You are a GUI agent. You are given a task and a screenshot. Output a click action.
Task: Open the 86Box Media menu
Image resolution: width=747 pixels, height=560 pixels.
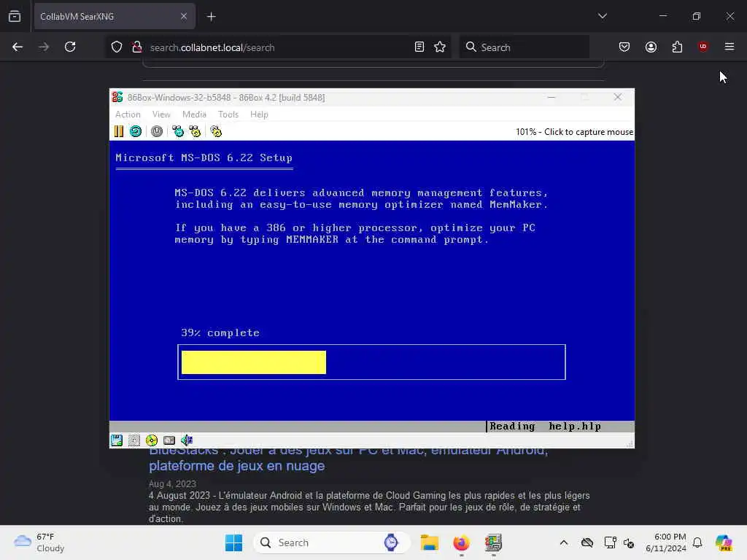tap(194, 114)
